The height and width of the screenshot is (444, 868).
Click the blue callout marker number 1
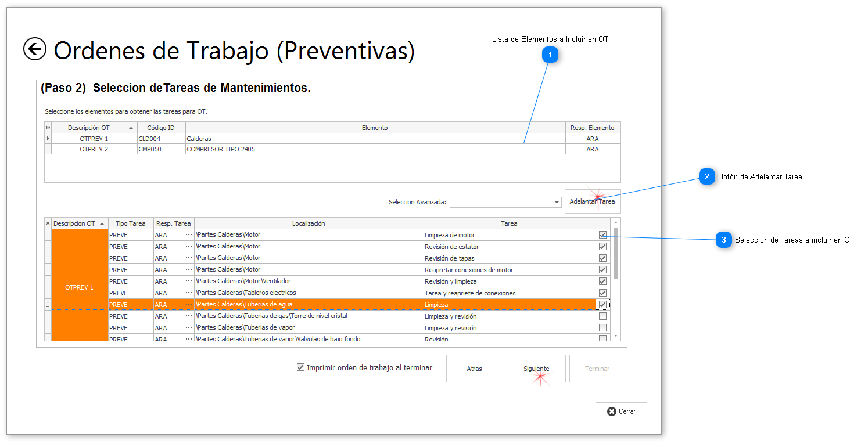click(x=550, y=55)
